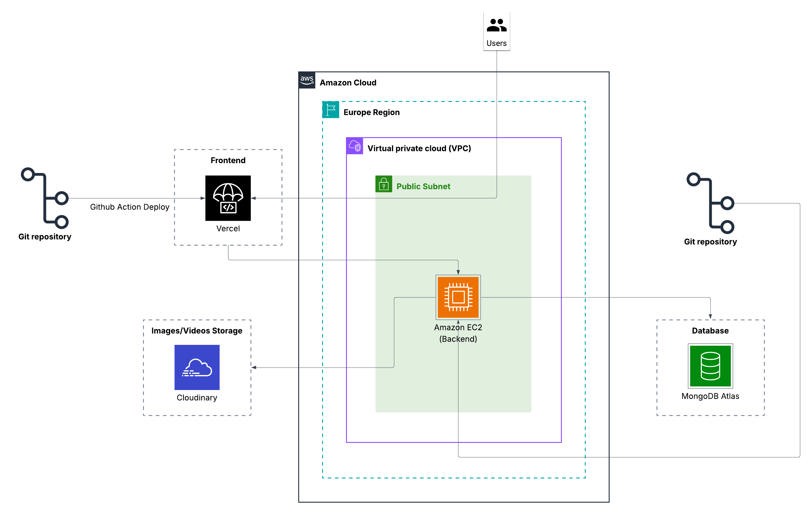
Task: Click the Frontend group heading
Action: click(x=228, y=160)
